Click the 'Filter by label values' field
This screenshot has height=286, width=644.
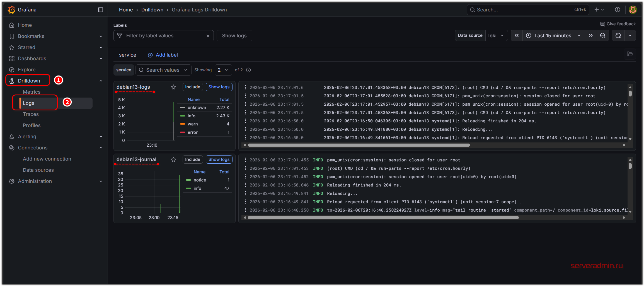(163, 36)
